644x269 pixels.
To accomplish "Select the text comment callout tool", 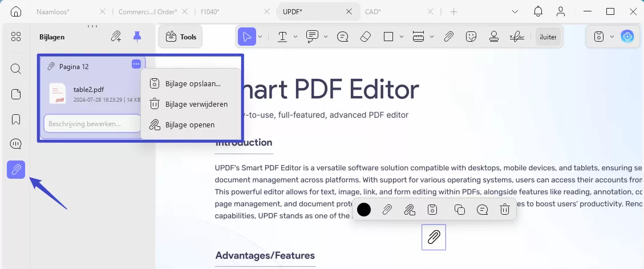I will pyautogui.click(x=312, y=37).
